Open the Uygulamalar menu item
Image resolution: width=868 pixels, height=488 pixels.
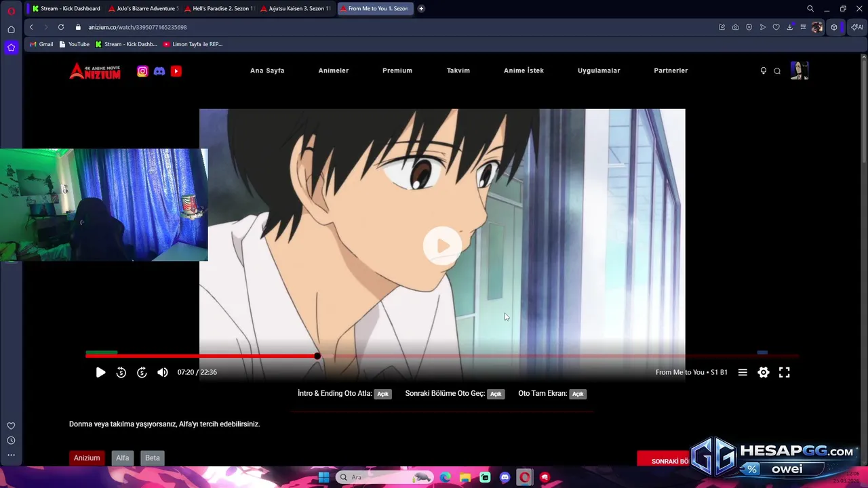click(x=599, y=70)
